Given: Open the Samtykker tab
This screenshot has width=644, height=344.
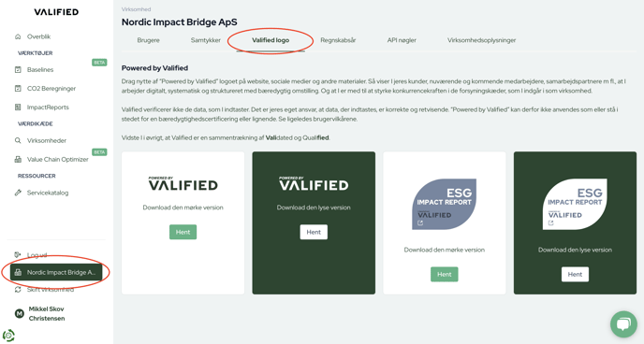Looking at the screenshot, I should pos(205,40).
